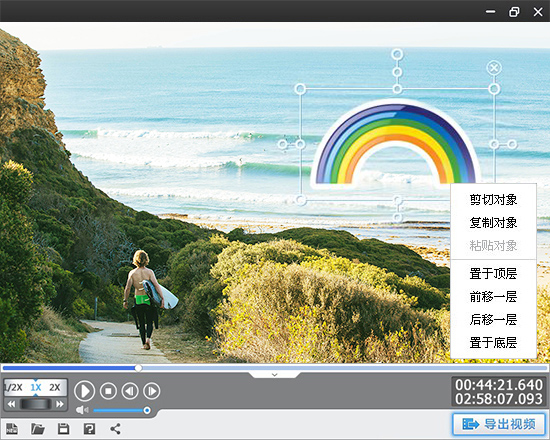Set playback speed to 2X
Screen dimensions: 550x440
(55, 387)
